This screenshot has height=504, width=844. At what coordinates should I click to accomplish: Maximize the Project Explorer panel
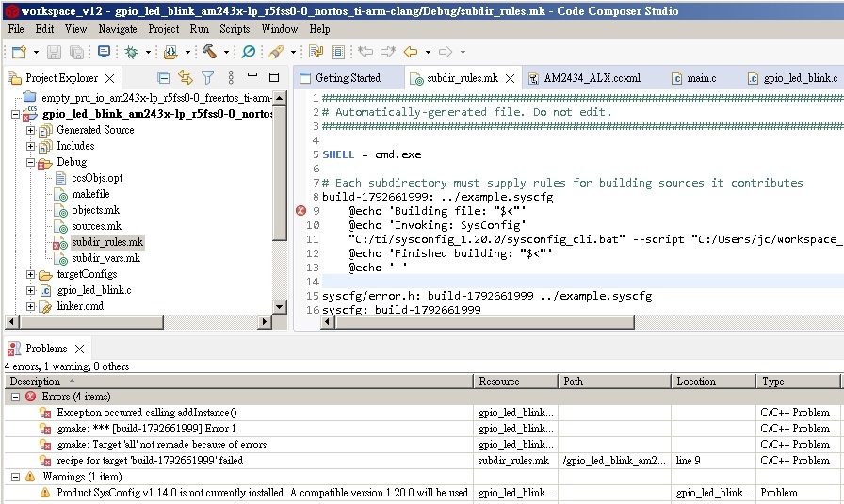[x=274, y=77]
